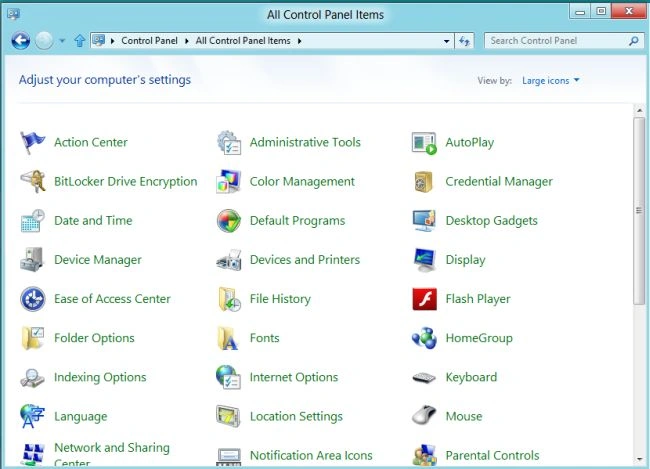Open the HomeGroup text link
This screenshot has width=650, height=469.
(x=479, y=338)
